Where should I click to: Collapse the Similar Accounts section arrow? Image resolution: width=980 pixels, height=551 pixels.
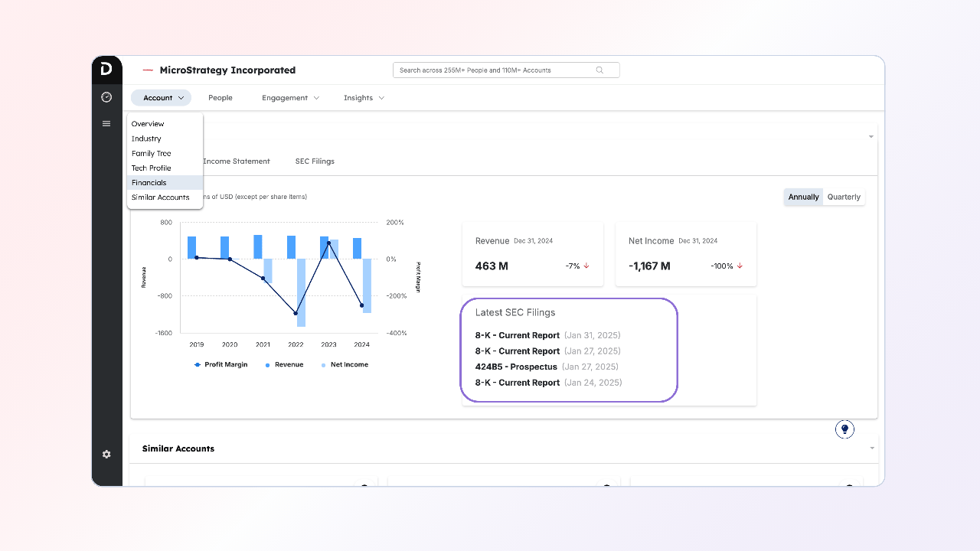click(x=871, y=448)
